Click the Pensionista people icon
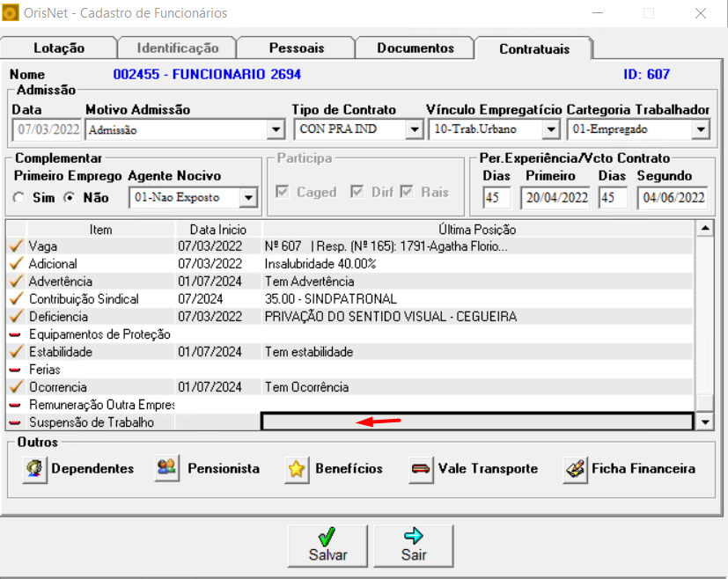The width and height of the screenshot is (728, 579). click(167, 469)
